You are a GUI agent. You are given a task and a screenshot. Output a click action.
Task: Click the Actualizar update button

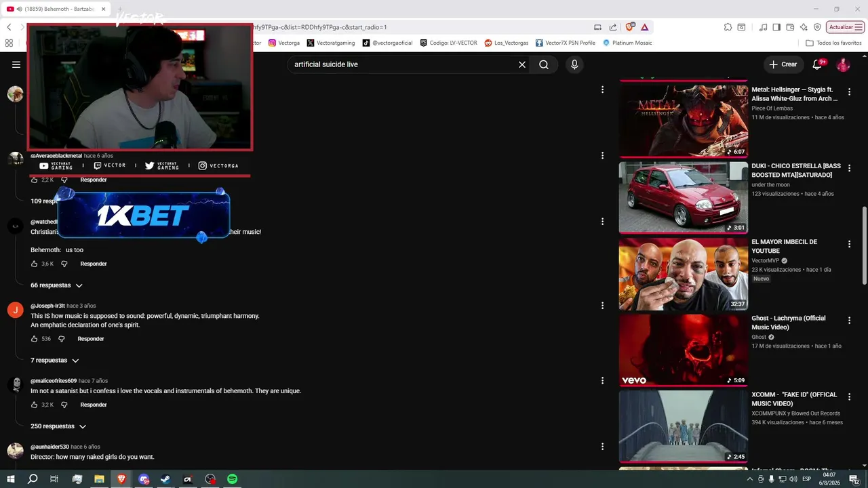pos(845,27)
